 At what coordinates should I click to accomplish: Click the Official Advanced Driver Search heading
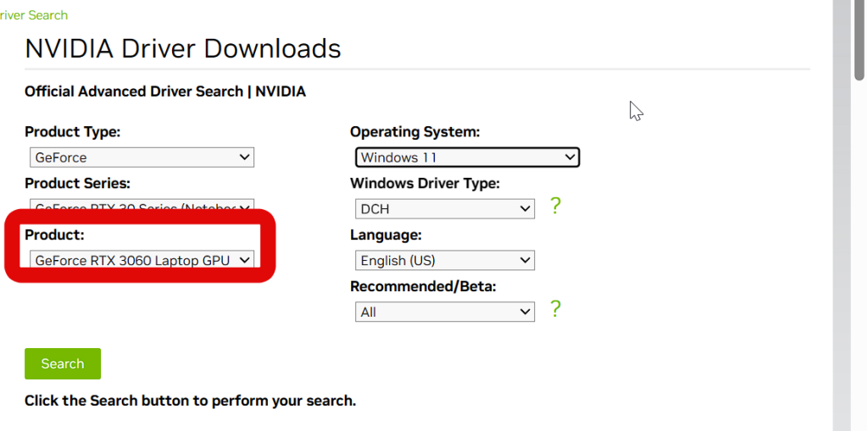tap(165, 91)
